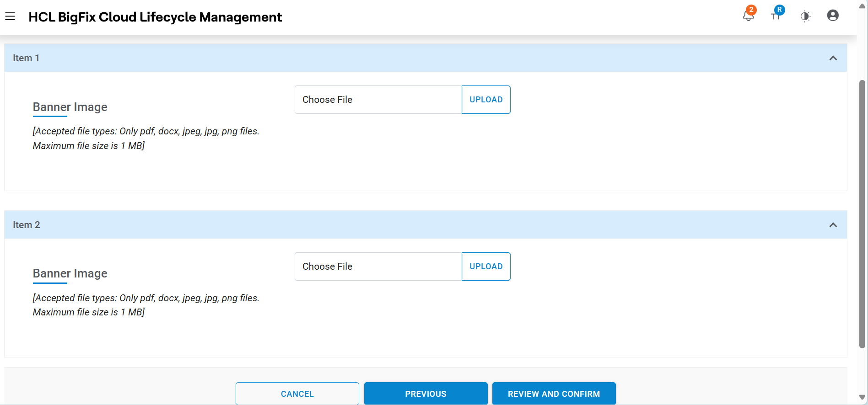Click the HCL BigFix Cloud Lifecycle Management title
Screen dimensions: 868x405
click(x=155, y=17)
